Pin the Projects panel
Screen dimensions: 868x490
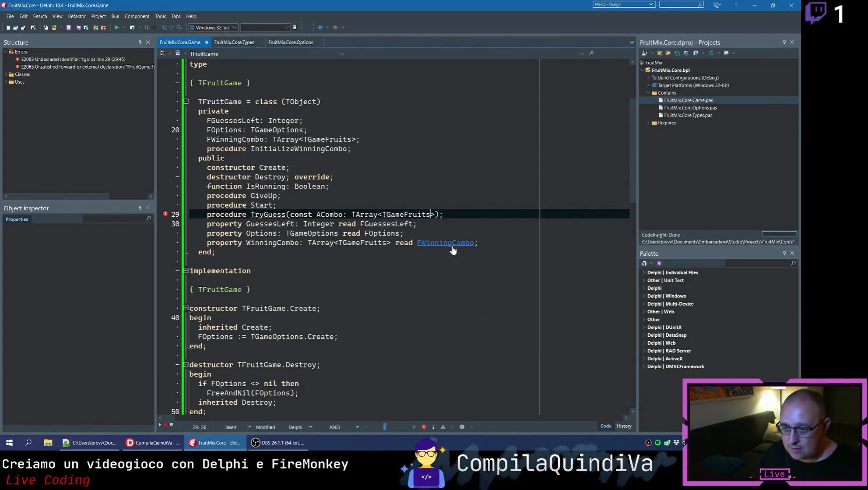tap(784, 42)
